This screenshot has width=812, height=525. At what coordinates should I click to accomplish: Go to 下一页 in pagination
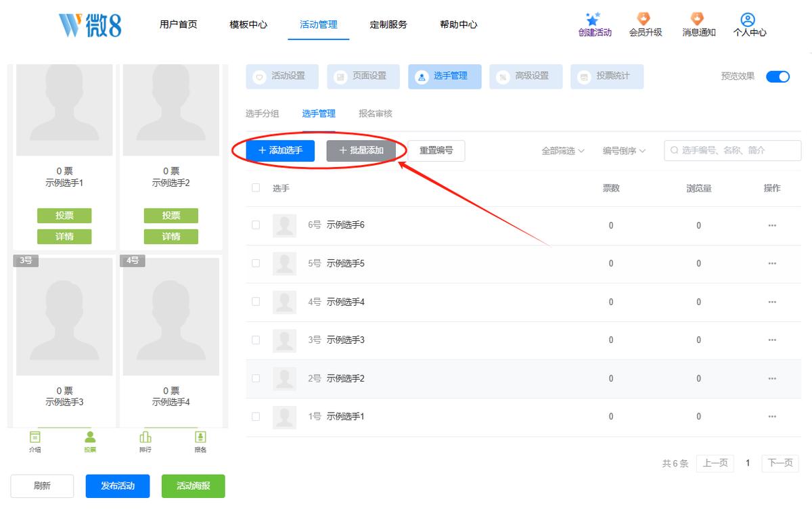[780, 463]
